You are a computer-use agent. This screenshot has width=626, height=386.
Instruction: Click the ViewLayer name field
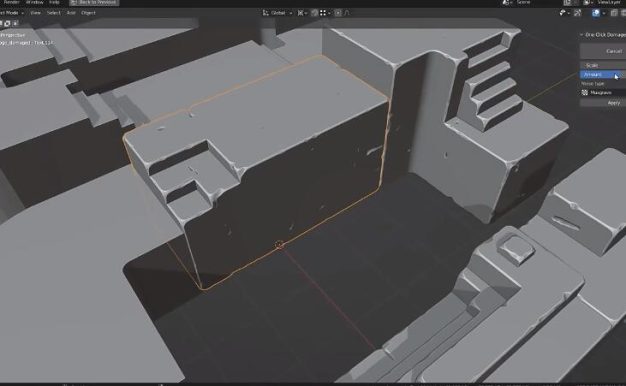(610, 2)
